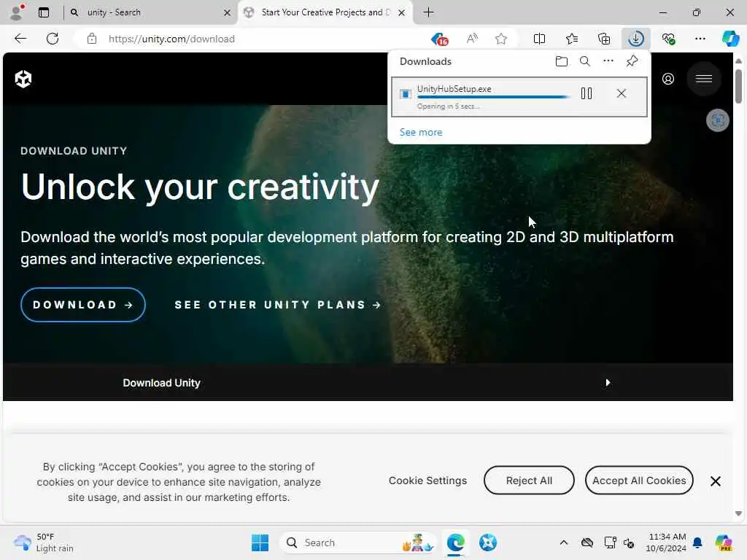This screenshot has width=747, height=560.
Task: Pause the UnityHubSetup.exe download
Action: (587, 93)
